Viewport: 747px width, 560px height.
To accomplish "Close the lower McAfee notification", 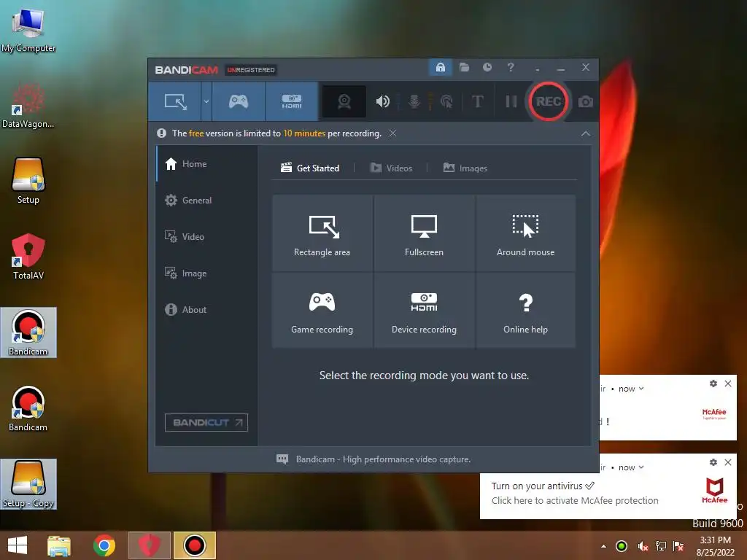I will (727, 462).
